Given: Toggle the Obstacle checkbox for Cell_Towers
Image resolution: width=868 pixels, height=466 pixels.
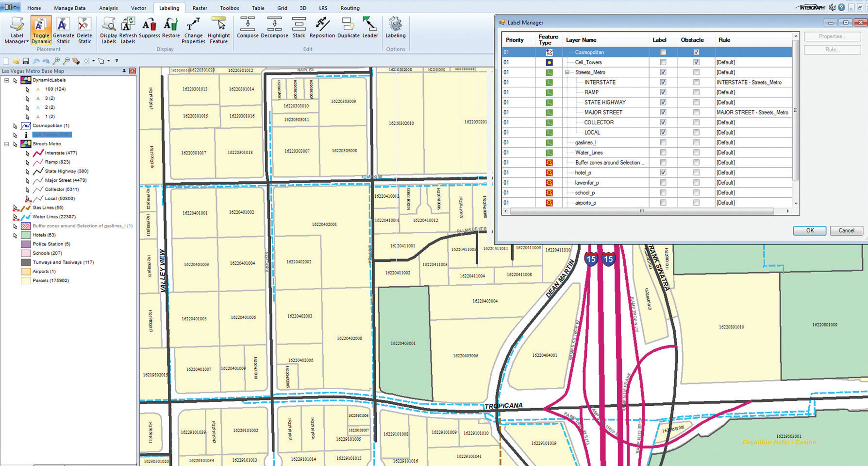Looking at the screenshot, I should (696, 62).
